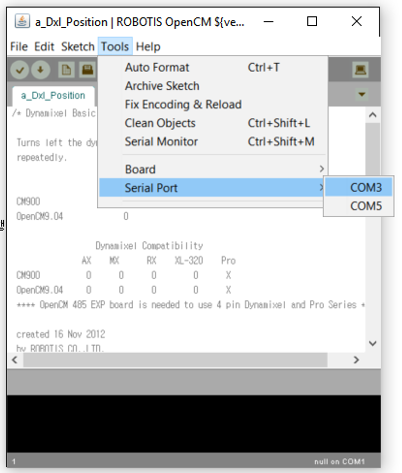Click the vertical scrollbar down arrow
Viewport: 402px width, 473px height.
[373, 343]
